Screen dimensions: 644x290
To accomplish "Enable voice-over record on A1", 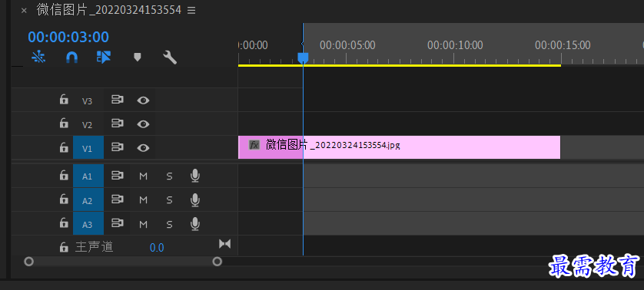I will pyautogui.click(x=195, y=176).
